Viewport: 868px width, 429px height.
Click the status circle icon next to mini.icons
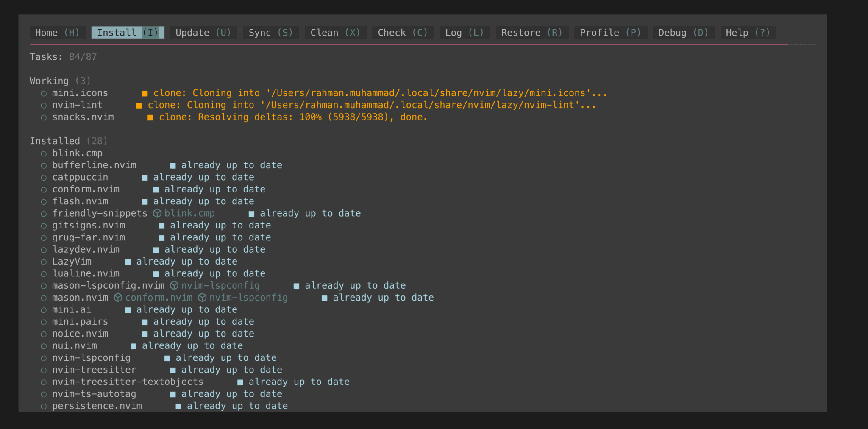[x=43, y=93]
